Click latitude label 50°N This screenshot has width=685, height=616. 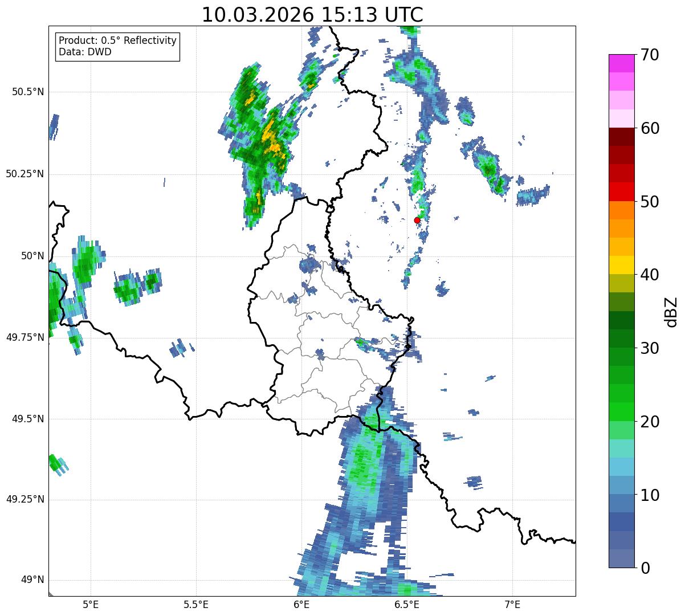[x=32, y=256]
